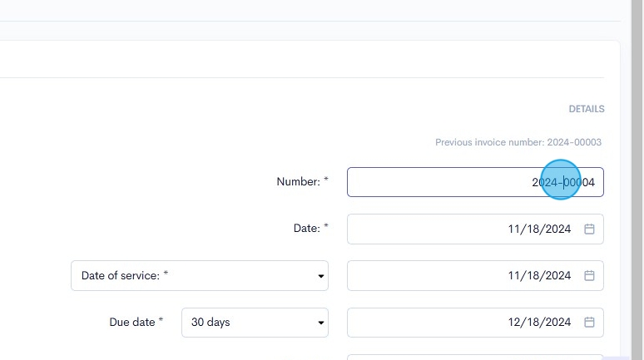Screen dimensions: 644x360
Task: Focus the Due date input showing 12/18/2024
Action: [x=449, y=323]
